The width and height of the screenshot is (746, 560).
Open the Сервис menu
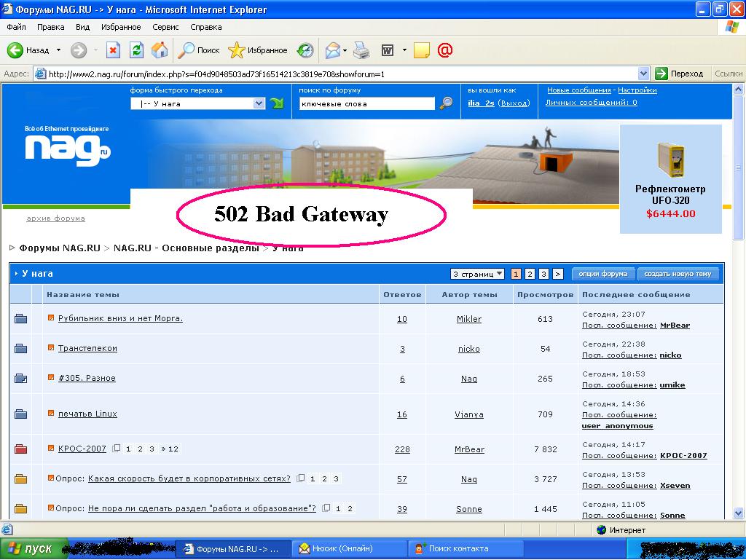pyautogui.click(x=165, y=27)
